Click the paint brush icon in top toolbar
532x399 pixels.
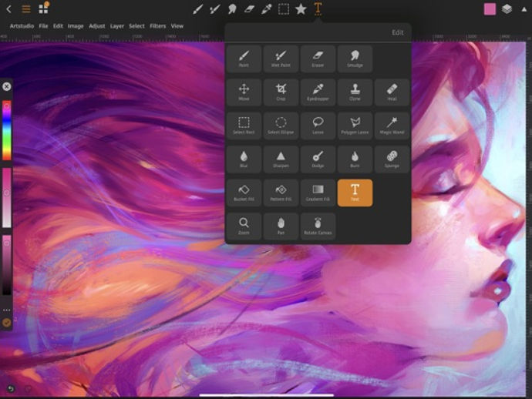tap(198, 9)
